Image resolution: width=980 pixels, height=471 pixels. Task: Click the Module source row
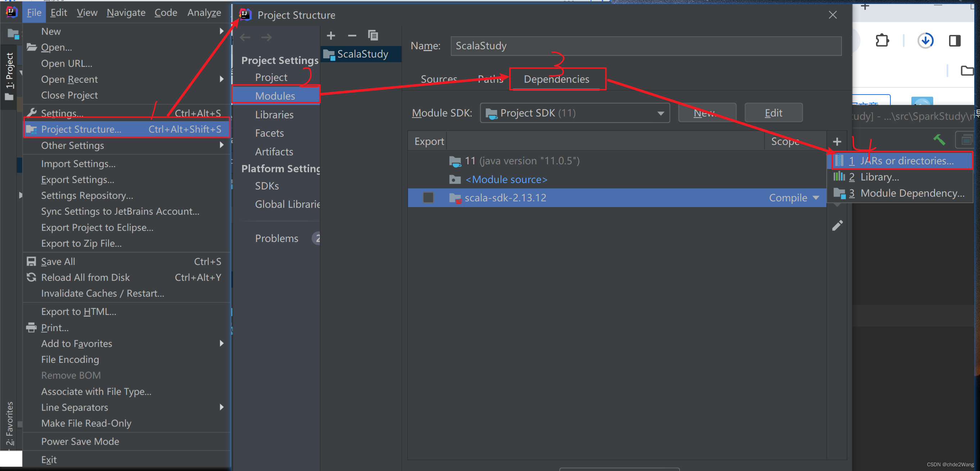[x=617, y=179]
